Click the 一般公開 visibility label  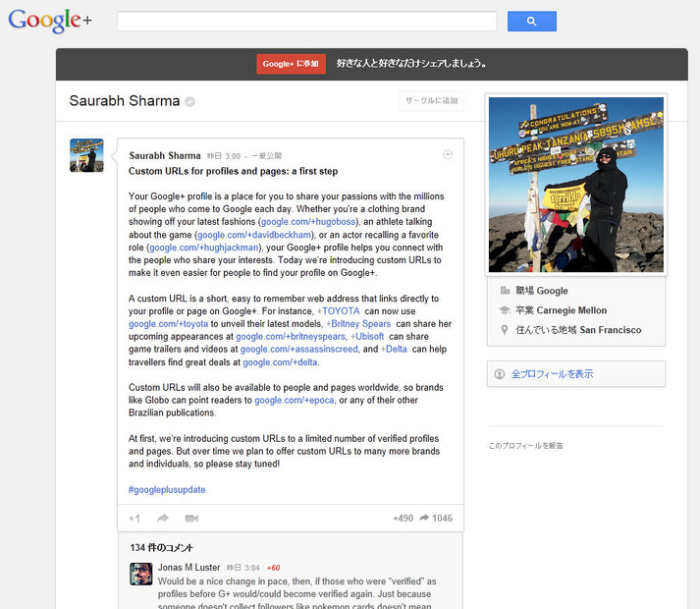coord(266,156)
